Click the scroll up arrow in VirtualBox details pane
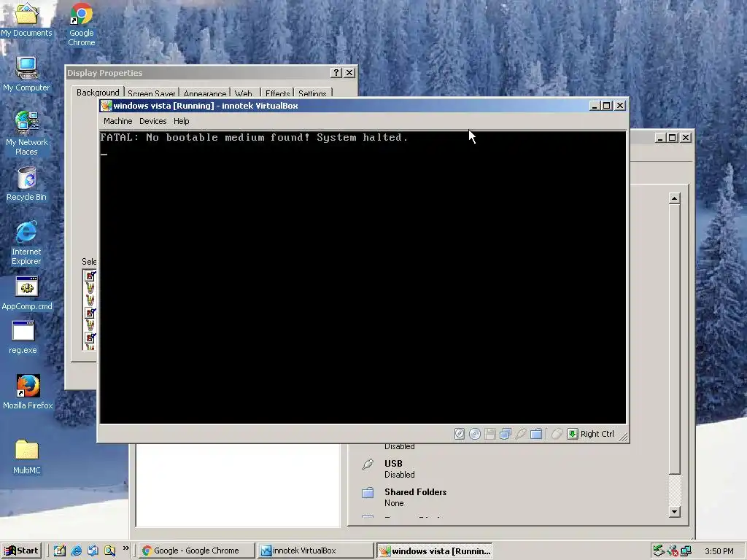This screenshot has width=747, height=560. click(x=674, y=198)
